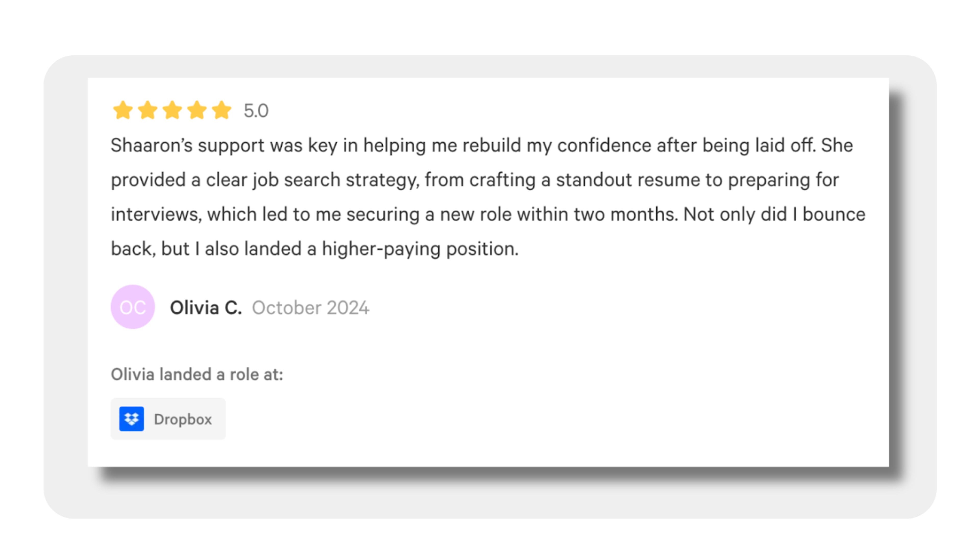The width and height of the screenshot is (980, 551).
Task: Open the pink OC avatar circle
Action: [133, 307]
